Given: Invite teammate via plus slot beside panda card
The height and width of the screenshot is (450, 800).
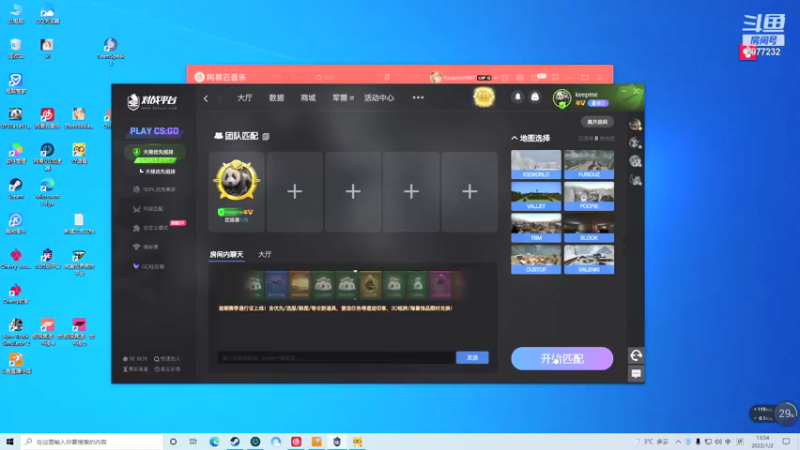Looking at the screenshot, I should 294,191.
